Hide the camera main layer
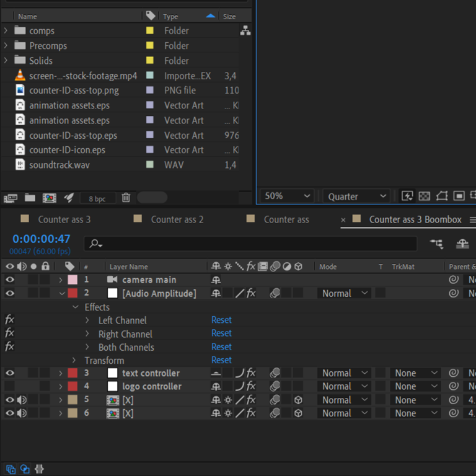The height and width of the screenshot is (476, 476). (x=10, y=280)
